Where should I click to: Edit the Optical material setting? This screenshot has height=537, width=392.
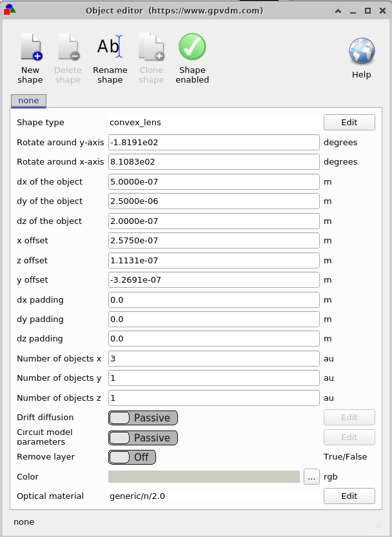[x=349, y=496]
